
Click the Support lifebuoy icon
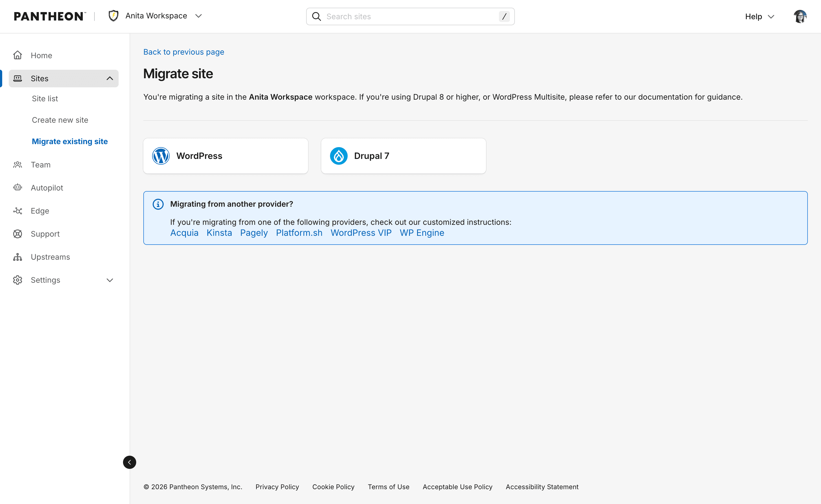point(18,234)
